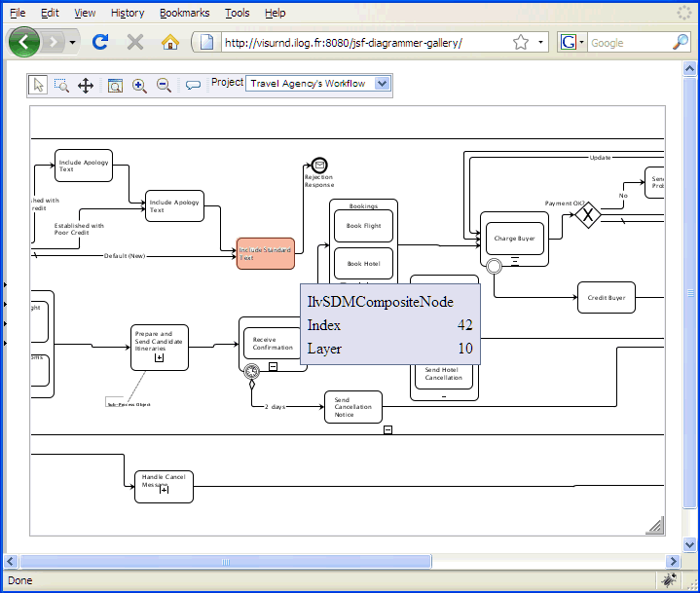The width and height of the screenshot is (700, 593).
Task: Open the Bookmarks menu
Action: click(184, 13)
